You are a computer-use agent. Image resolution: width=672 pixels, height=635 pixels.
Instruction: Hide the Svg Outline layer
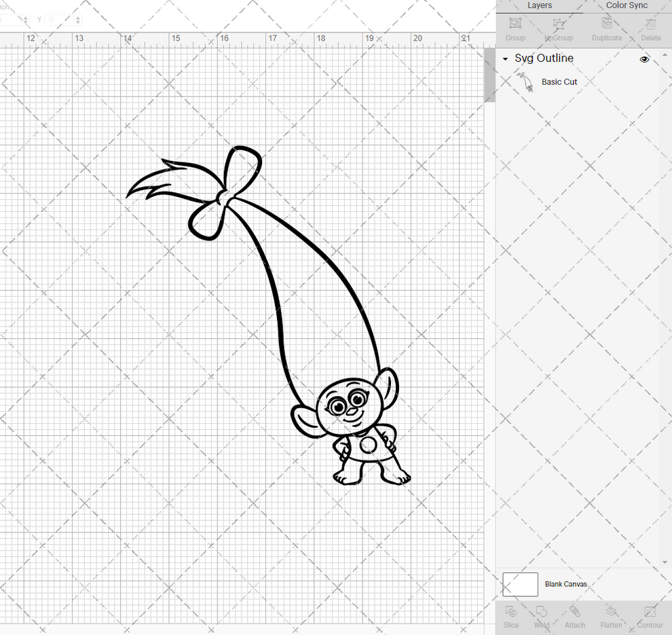(x=643, y=59)
